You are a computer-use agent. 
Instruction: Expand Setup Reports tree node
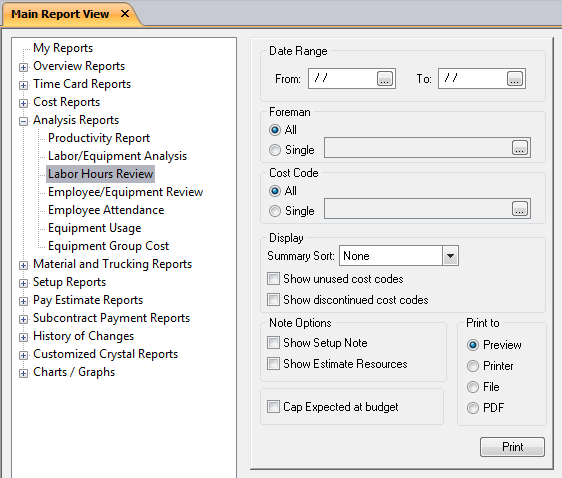tap(23, 283)
